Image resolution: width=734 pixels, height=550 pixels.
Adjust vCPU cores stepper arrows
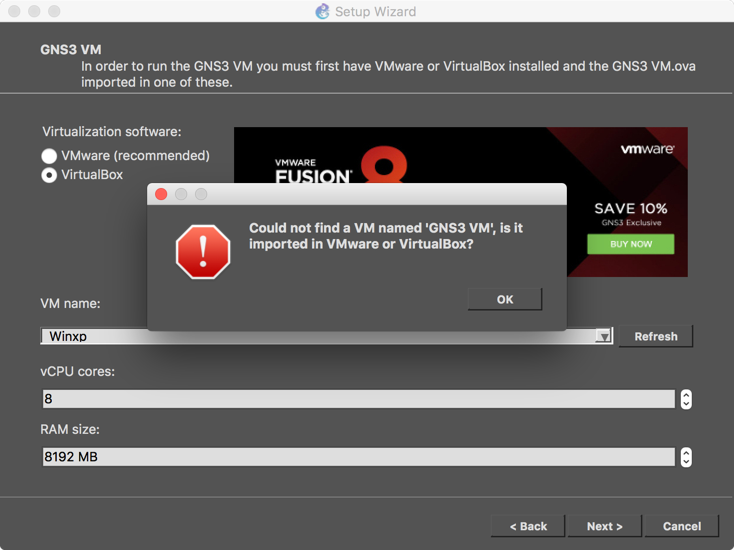pyautogui.click(x=686, y=399)
